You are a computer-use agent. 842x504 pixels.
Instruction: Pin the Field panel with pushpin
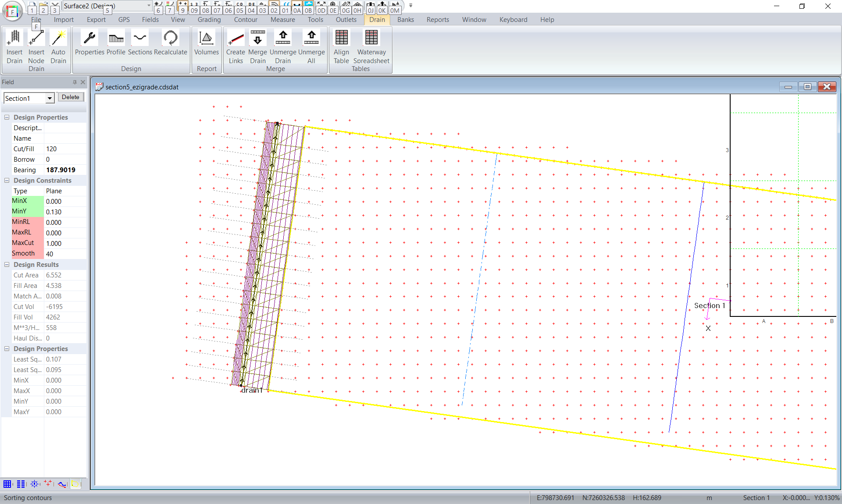click(75, 82)
